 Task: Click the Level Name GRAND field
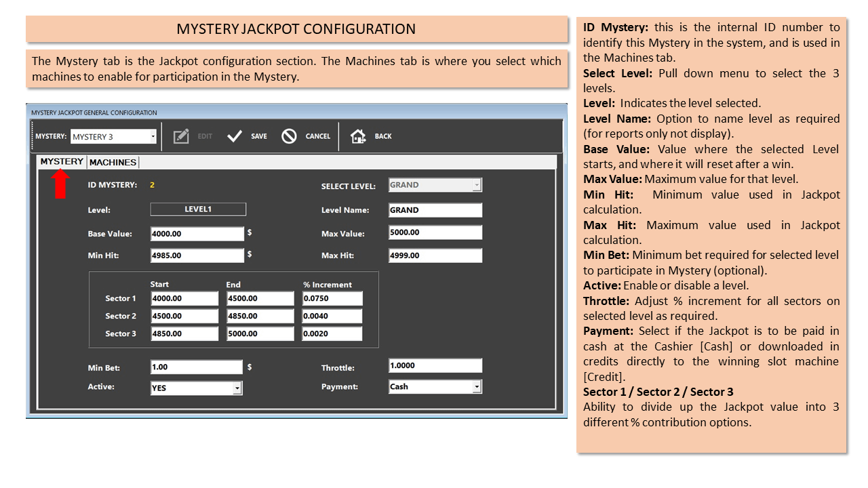[x=435, y=210]
